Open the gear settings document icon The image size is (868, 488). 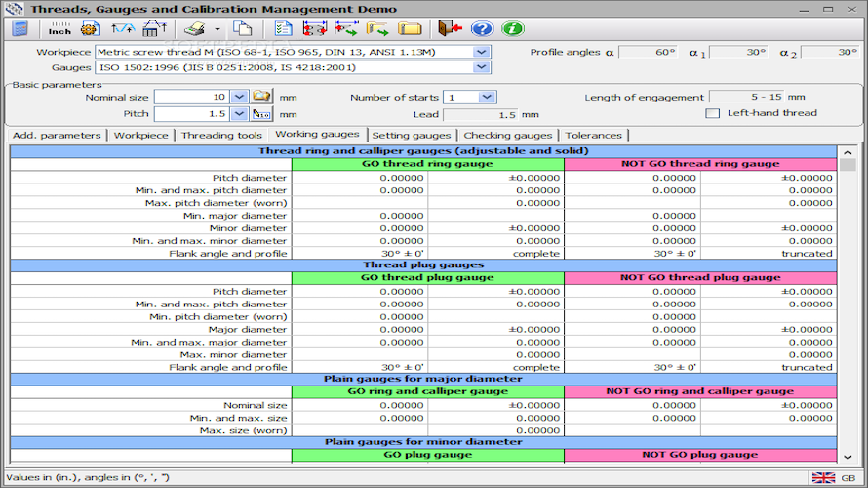91,29
